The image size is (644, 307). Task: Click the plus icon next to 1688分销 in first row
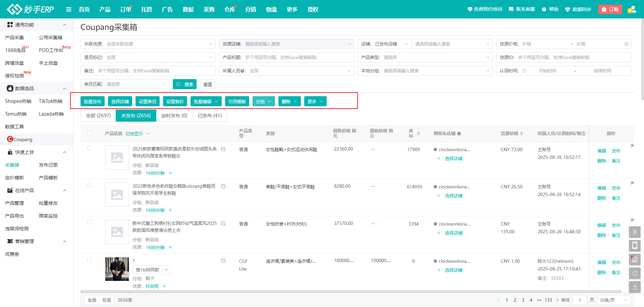170,173
